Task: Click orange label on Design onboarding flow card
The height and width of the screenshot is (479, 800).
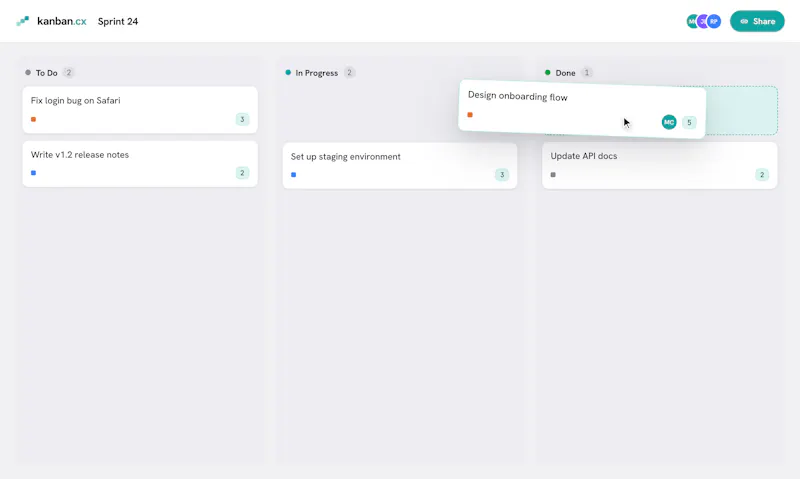Action: pos(470,115)
